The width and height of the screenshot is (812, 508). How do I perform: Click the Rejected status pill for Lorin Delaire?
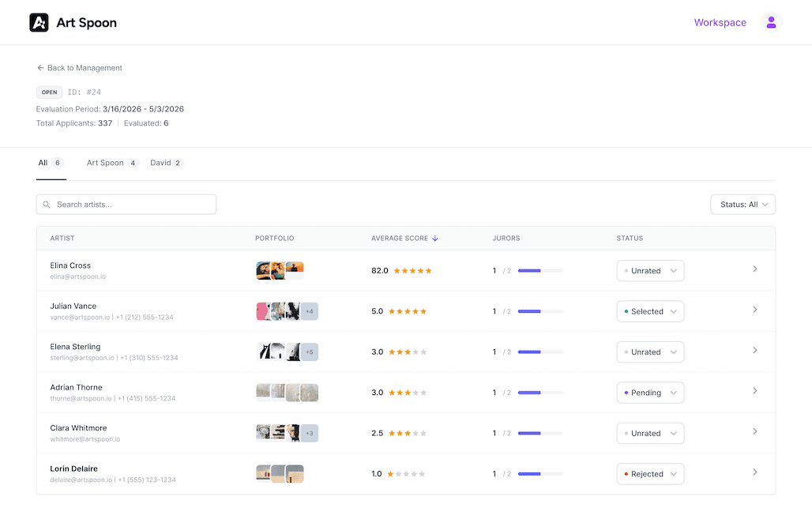pos(649,473)
